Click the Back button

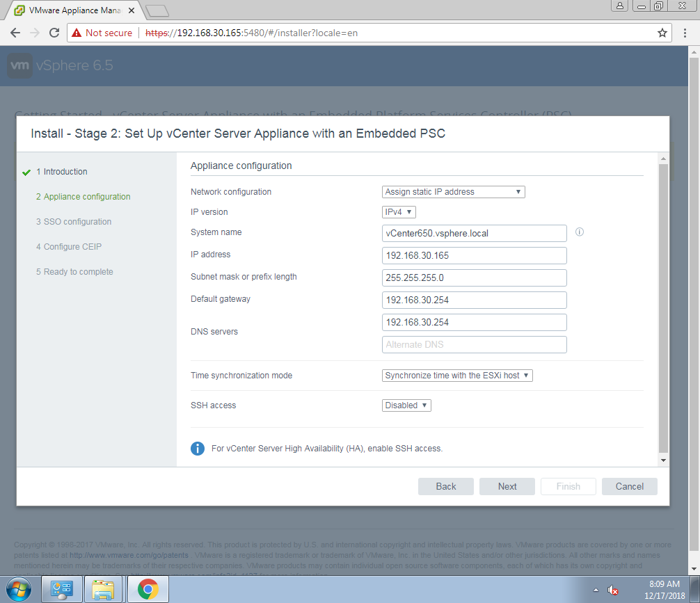coord(445,487)
